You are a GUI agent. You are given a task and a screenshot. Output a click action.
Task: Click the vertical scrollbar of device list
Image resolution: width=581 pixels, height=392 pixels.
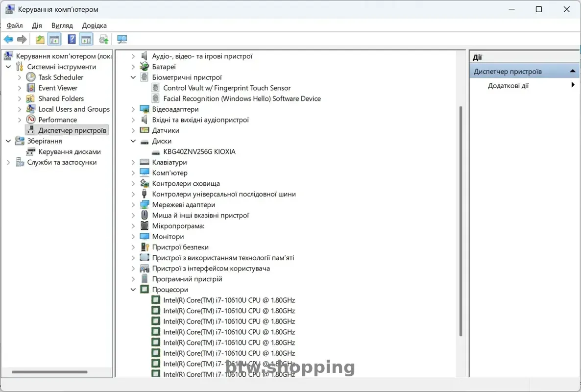460,220
